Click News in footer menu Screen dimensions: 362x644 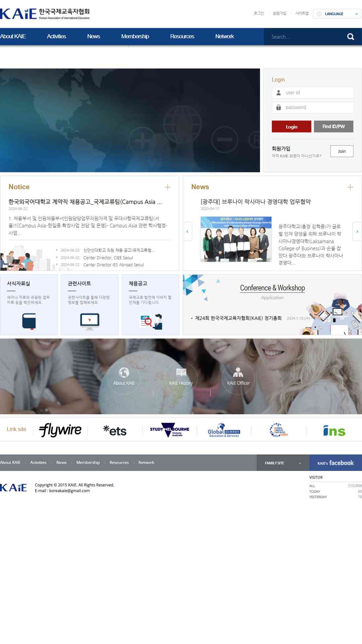(x=61, y=463)
